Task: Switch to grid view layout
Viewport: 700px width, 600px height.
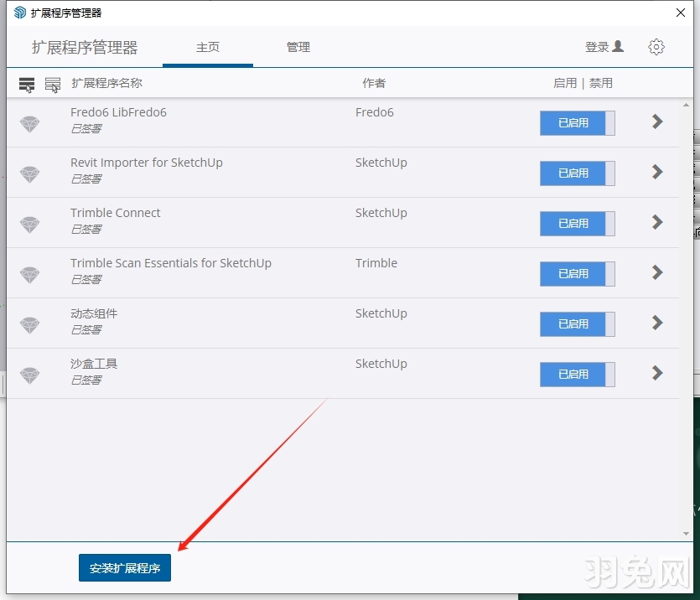Action: tap(53, 84)
